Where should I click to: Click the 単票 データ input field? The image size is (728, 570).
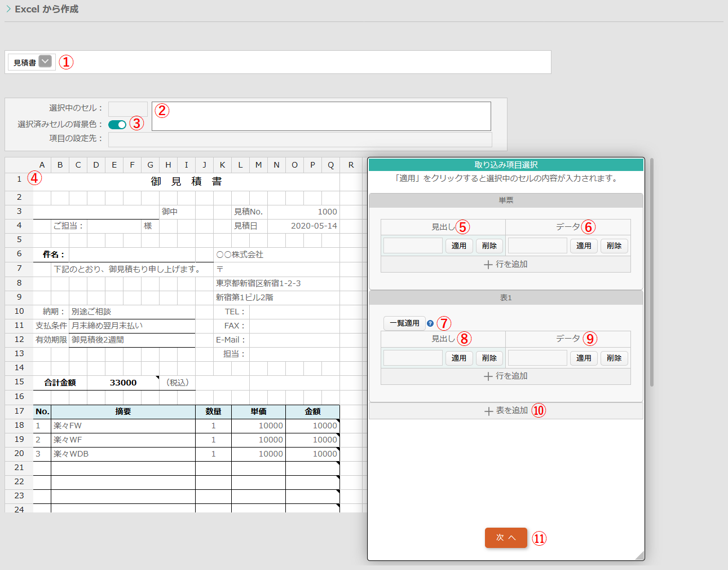point(537,245)
